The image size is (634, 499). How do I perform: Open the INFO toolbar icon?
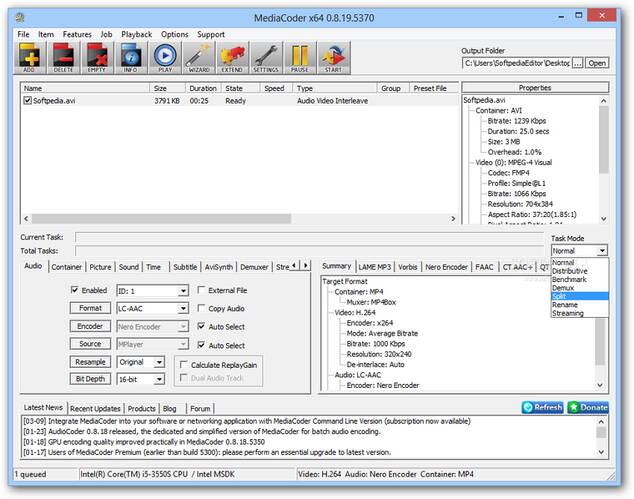coord(131,57)
